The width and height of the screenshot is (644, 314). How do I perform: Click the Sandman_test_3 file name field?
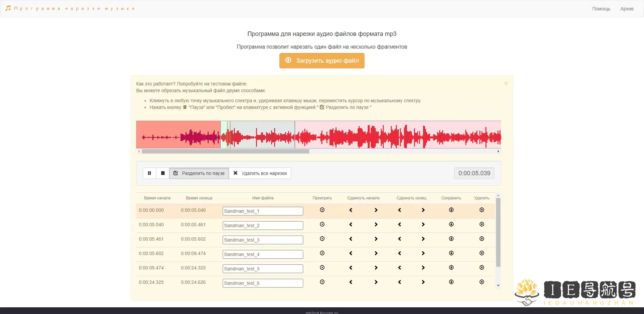click(x=263, y=240)
